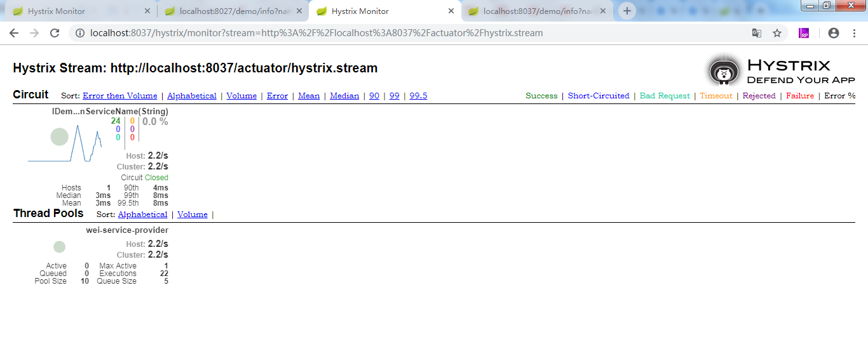
Task: Go back with the browser back arrow
Action: [14, 33]
